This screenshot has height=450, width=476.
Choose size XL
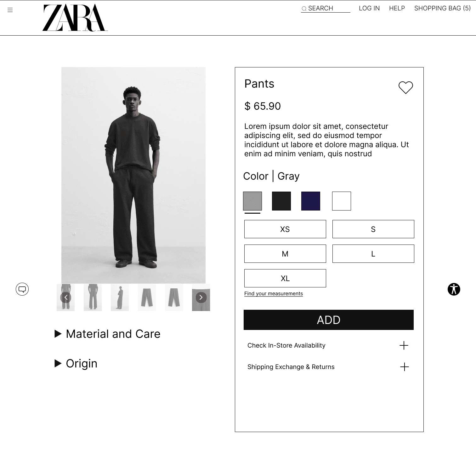(285, 278)
